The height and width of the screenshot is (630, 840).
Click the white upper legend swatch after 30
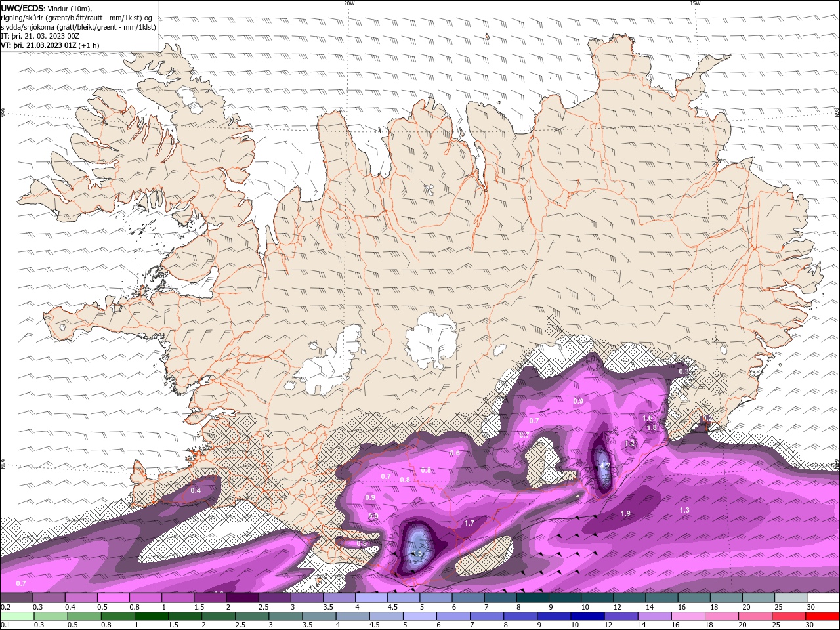(x=823, y=597)
